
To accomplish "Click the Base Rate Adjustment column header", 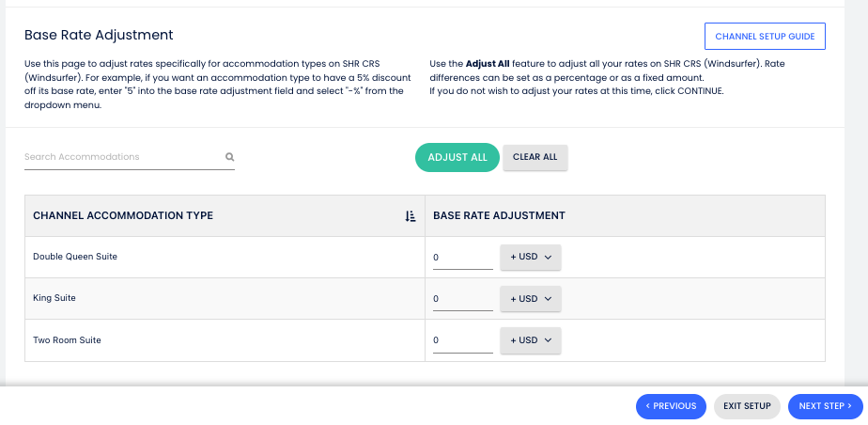I will 499,216.
